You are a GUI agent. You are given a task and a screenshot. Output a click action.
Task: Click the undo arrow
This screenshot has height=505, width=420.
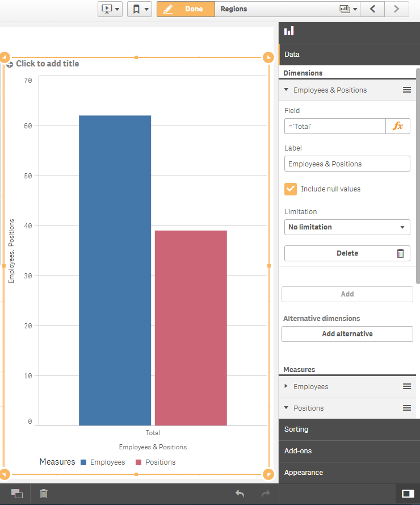click(x=240, y=494)
